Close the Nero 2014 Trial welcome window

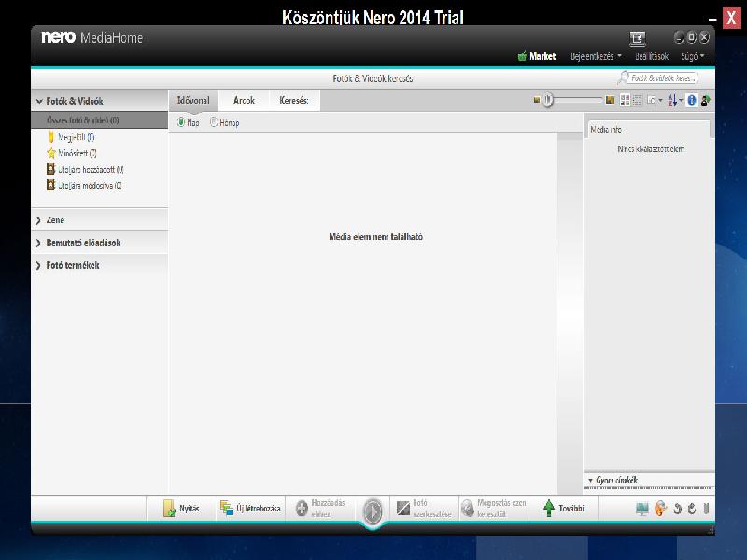731,18
